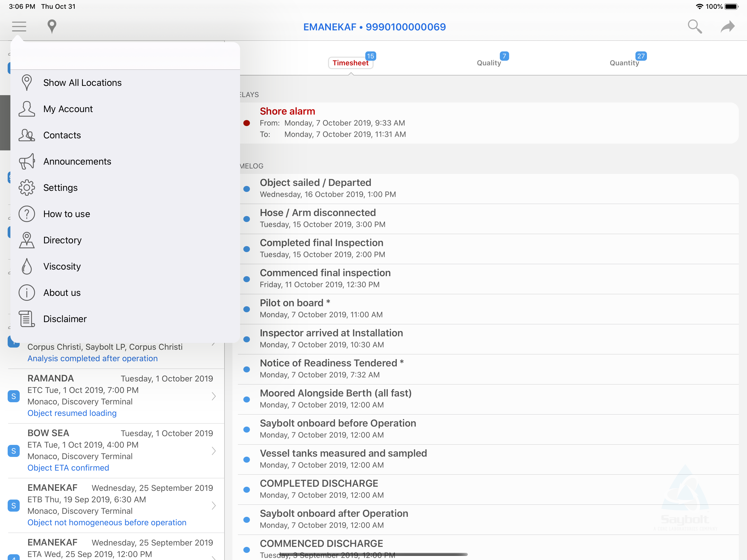The height and width of the screenshot is (560, 747).
Task: Select Notice of Readiness Tendered entry
Action: pyautogui.click(x=488, y=369)
